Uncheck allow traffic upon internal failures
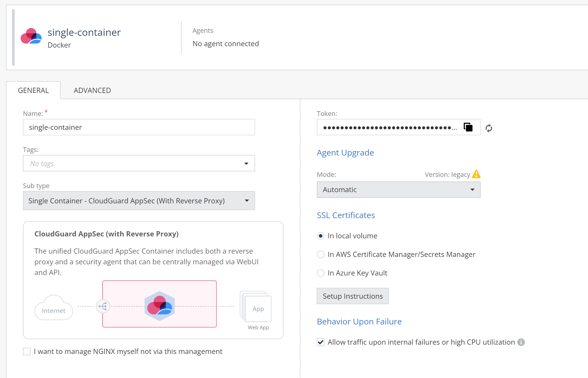 click(x=321, y=342)
